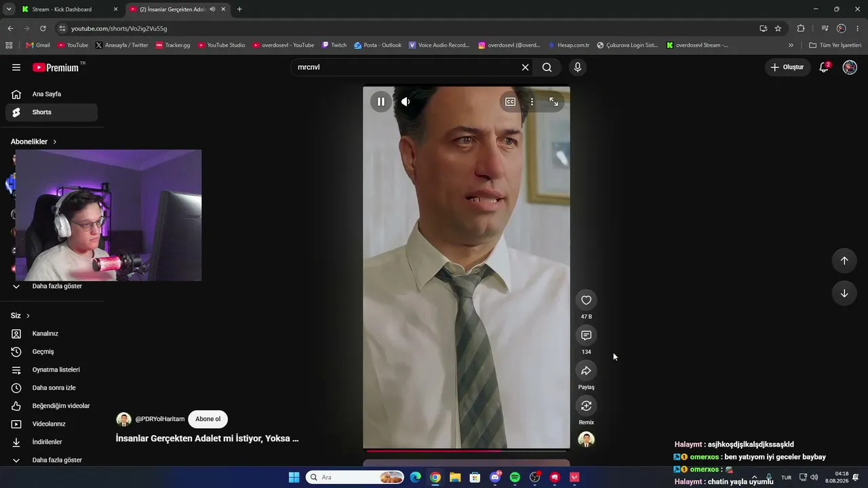Seek on the Short's red progress bar
The width and height of the screenshot is (868, 488).
pos(467,451)
